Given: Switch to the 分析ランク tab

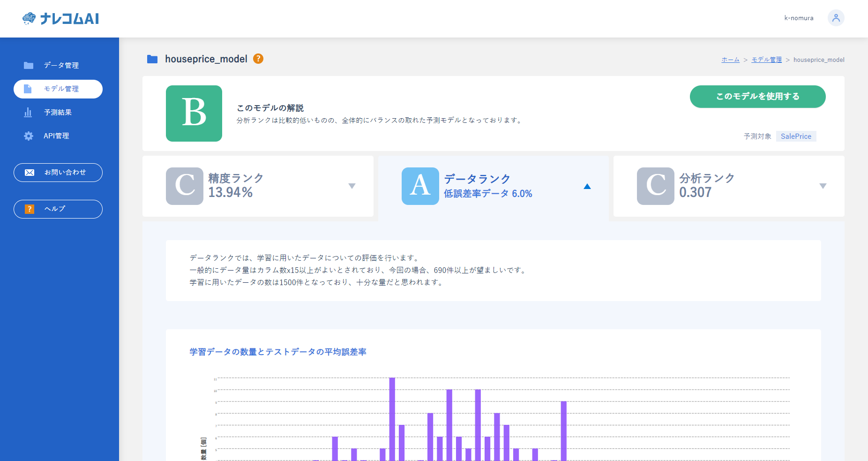Looking at the screenshot, I should tap(729, 186).
